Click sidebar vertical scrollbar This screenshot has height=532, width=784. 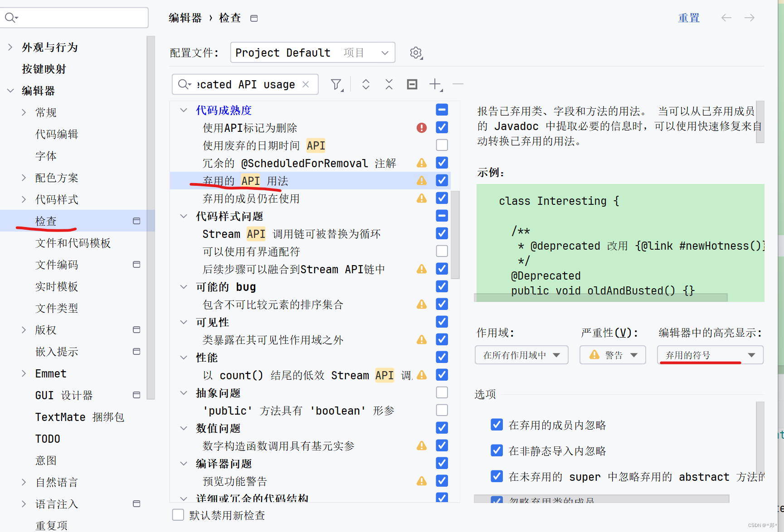point(151,218)
